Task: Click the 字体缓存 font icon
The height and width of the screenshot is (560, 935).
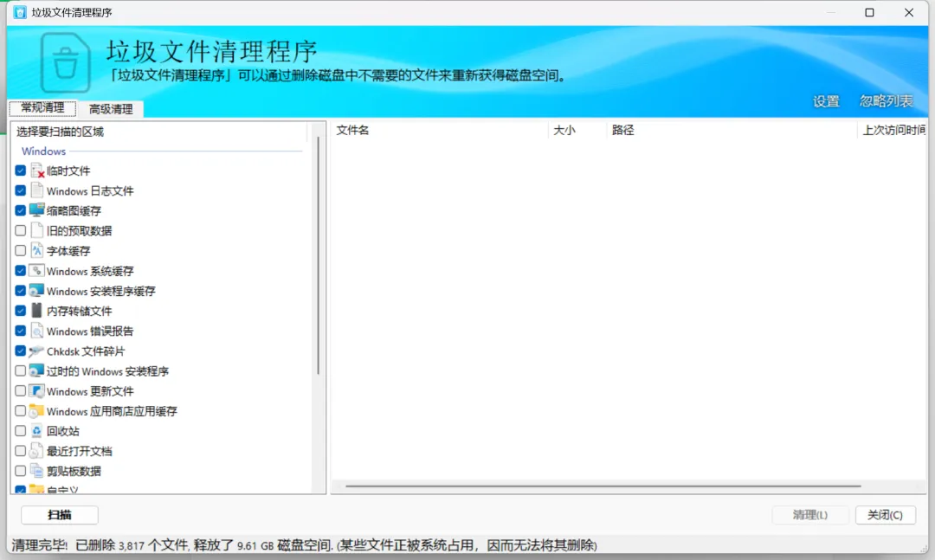Action: [37, 250]
